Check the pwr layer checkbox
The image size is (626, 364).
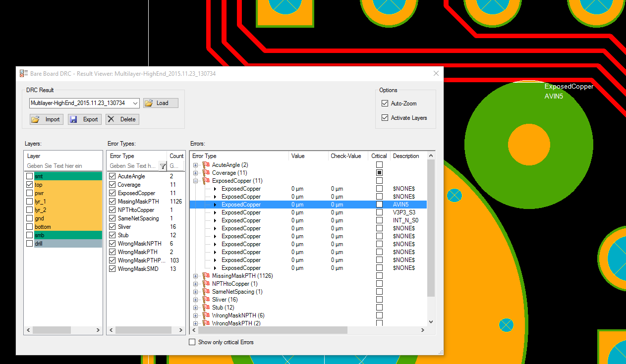click(x=30, y=193)
